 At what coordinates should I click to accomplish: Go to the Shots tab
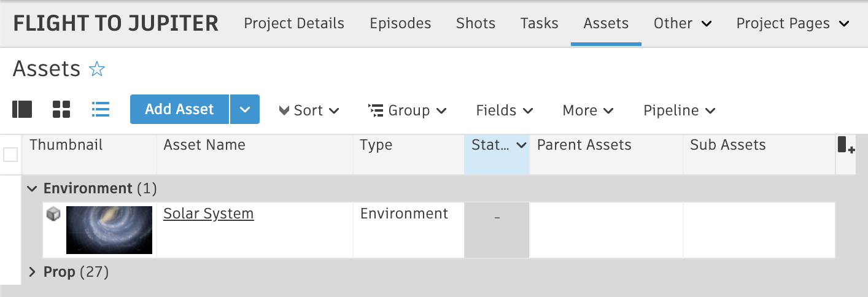(x=475, y=23)
